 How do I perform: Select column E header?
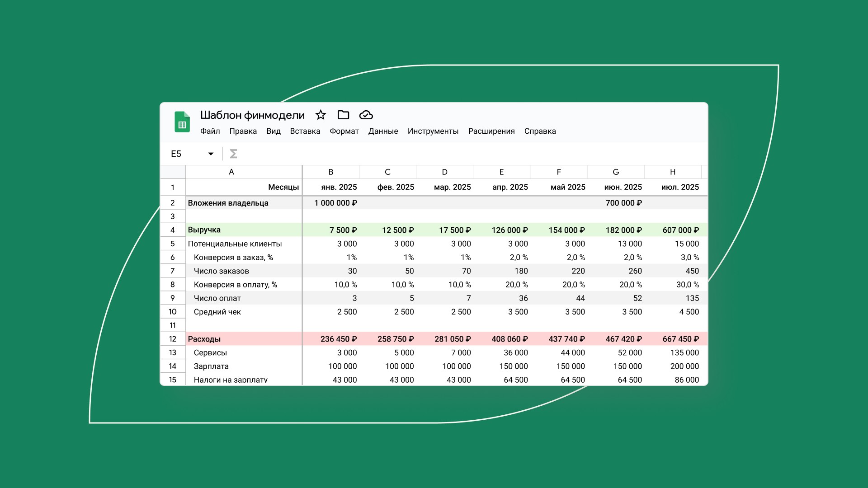pyautogui.click(x=501, y=172)
